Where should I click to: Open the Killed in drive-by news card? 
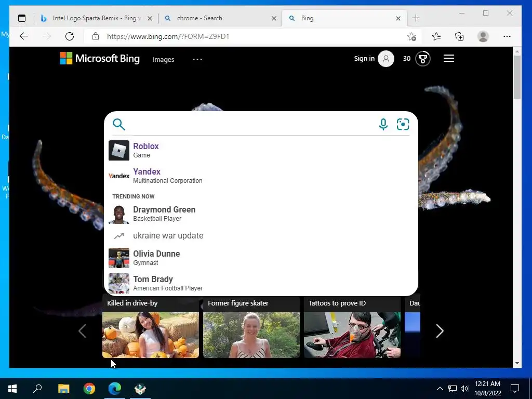(151, 327)
